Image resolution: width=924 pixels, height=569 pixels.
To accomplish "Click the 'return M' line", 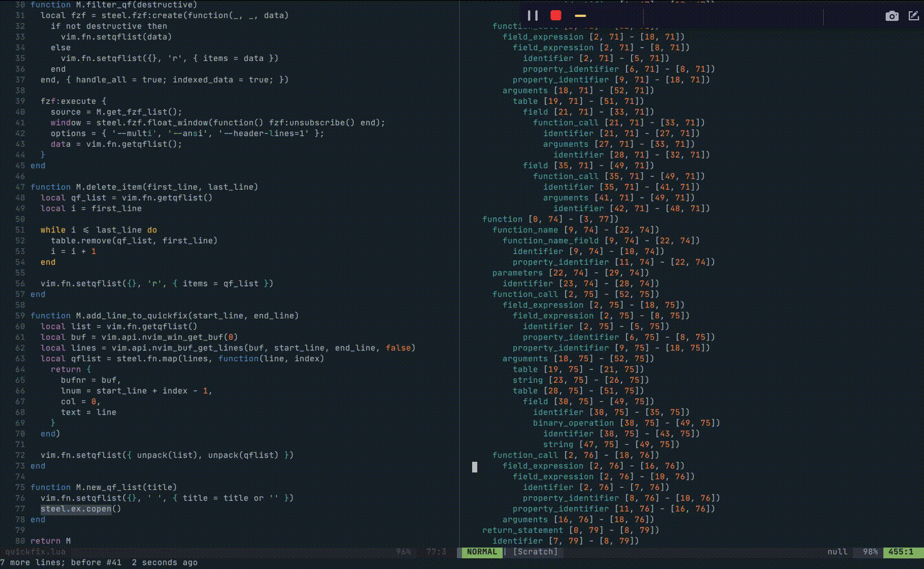I will 51,541.
